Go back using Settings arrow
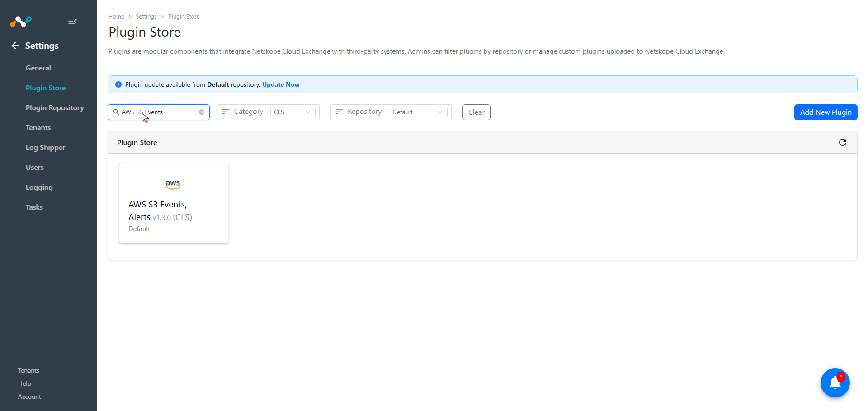This screenshot has width=868, height=411. coord(15,46)
